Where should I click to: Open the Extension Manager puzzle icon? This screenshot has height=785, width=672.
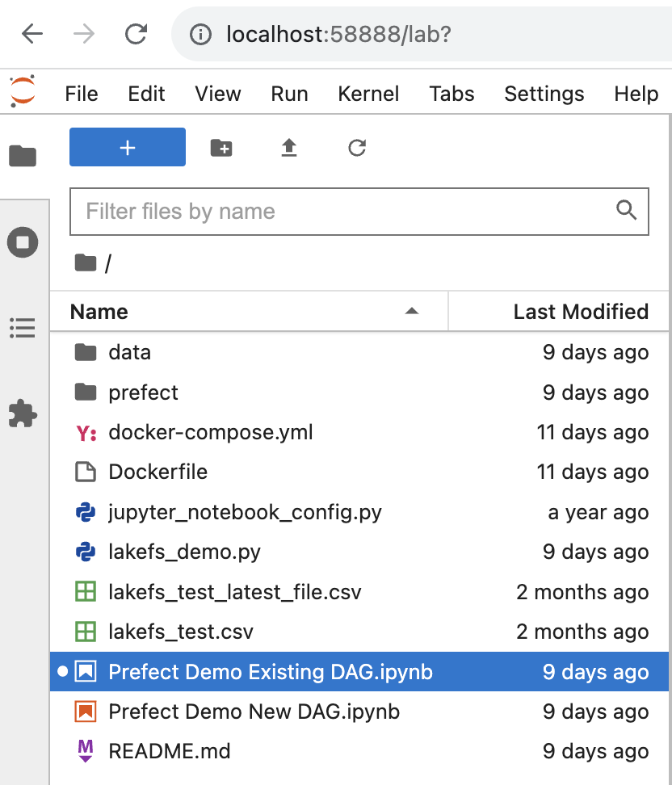pos(23,413)
